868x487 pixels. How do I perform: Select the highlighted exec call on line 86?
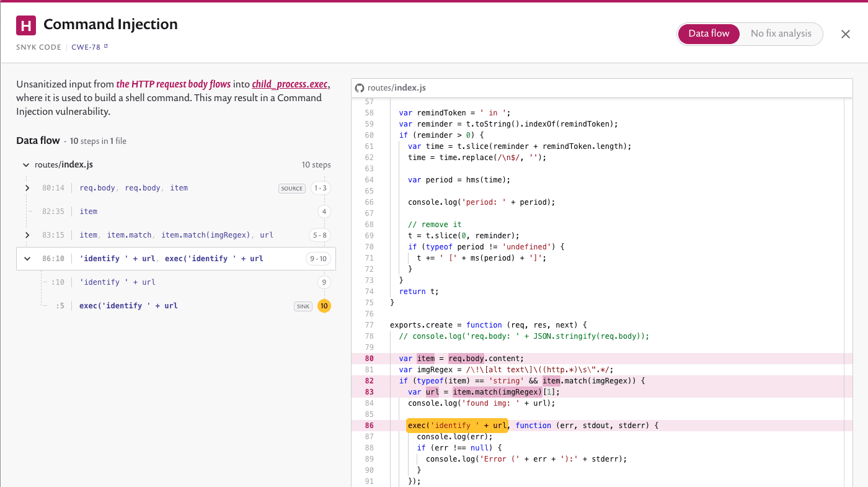click(x=458, y=425)
